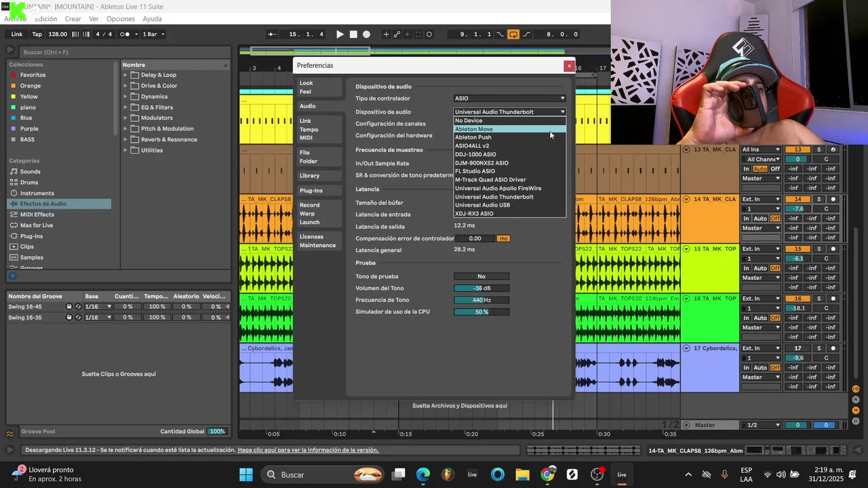The height and width of the screenshot is (488, 868).
Task: Toggle the Loop switch icon
Action: [x=513, y=34]
